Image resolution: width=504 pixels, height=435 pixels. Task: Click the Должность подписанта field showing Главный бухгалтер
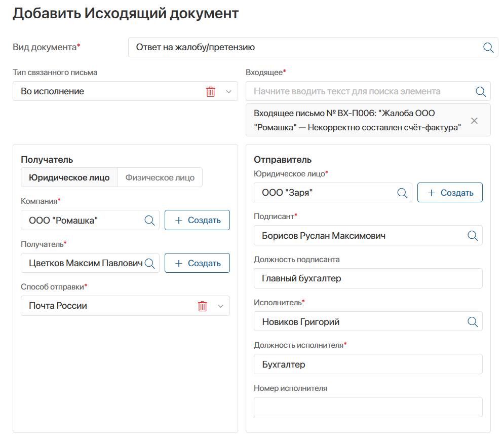point(368,278)
